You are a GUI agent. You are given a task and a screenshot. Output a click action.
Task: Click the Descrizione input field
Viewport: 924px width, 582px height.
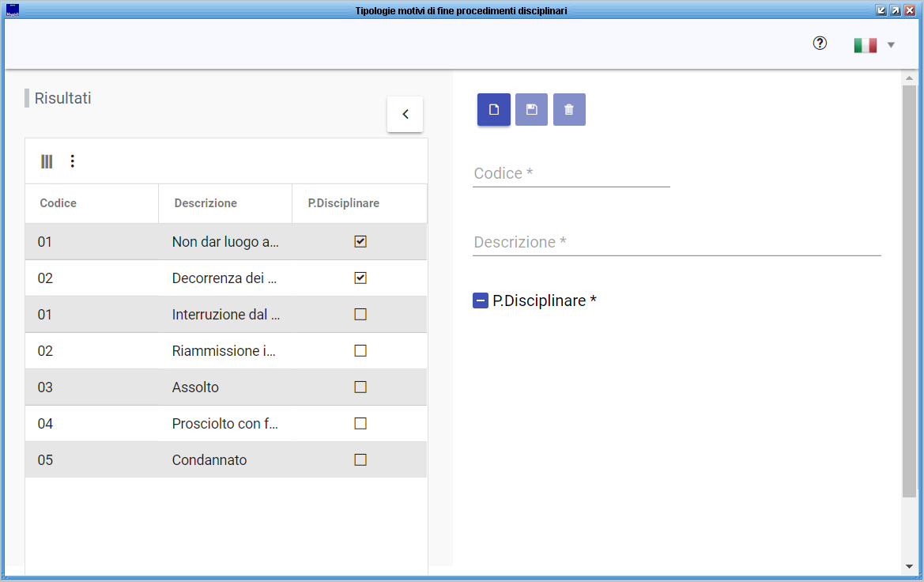(x=676, y=243)
